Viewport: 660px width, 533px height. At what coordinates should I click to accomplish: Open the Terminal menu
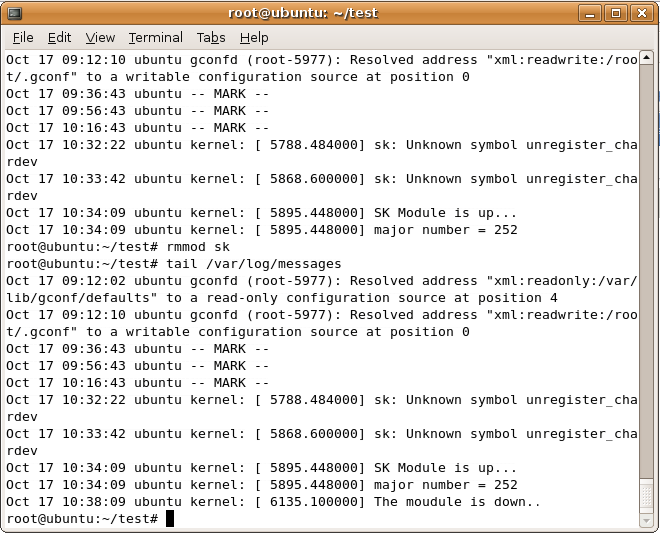click(x=156, y=38)
